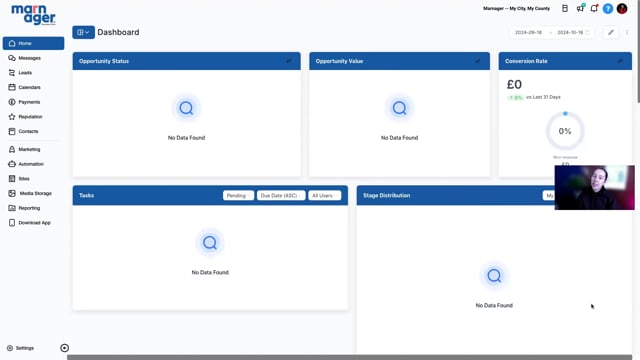Image resolution: width=640 pixels, height=360 pixels.
Task: Click the Media Storage icon
Action: [x=12, y=193]
